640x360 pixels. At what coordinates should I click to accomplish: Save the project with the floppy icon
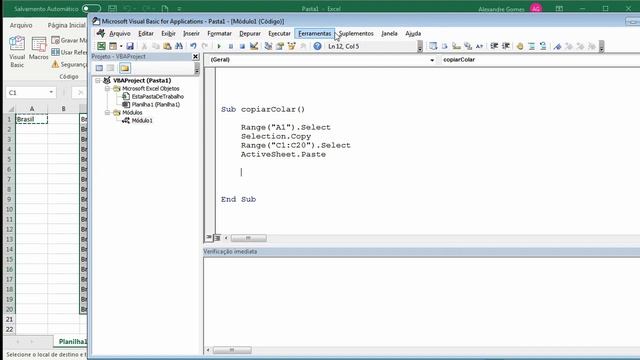pyautogui.click(x=130, y=46)
